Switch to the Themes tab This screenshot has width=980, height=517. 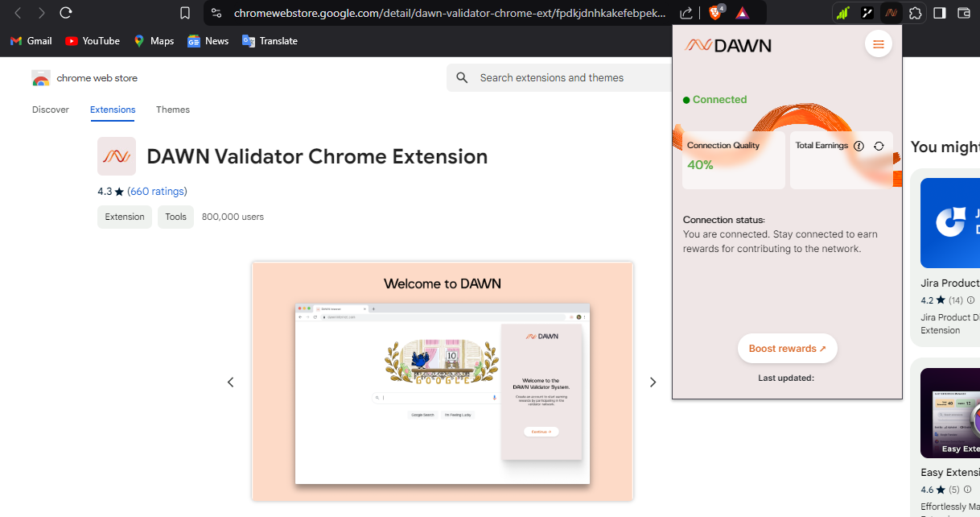click(x=173, y=110)
